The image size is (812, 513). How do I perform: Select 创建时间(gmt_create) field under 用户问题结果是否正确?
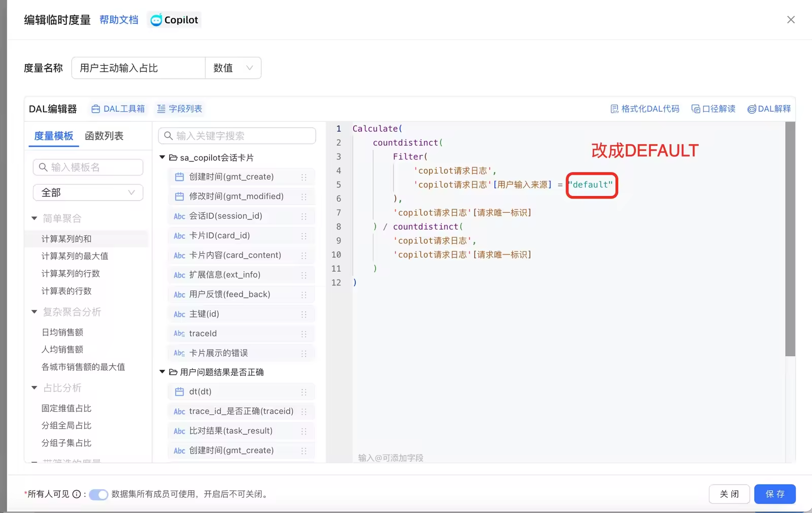241,451
